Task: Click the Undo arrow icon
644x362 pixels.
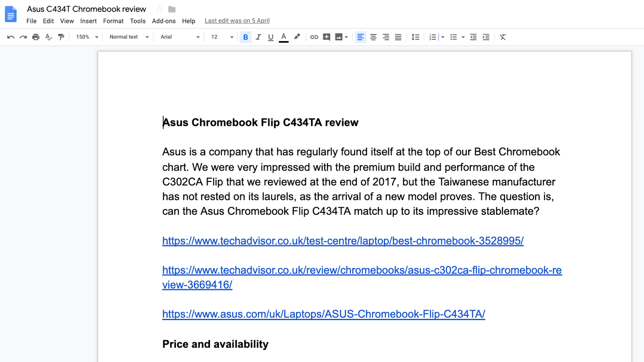Action: point(11,37)
